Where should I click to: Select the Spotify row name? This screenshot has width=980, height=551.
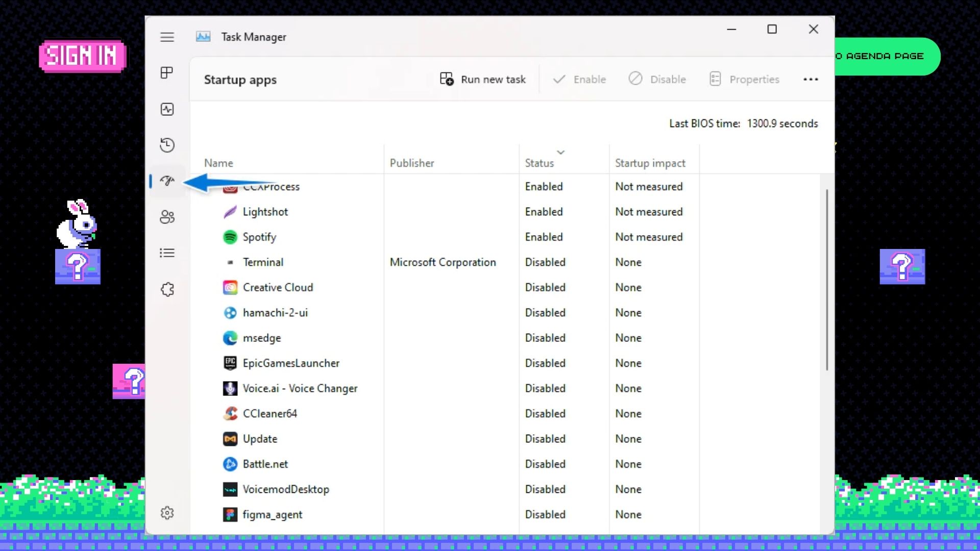click(259, 237)
